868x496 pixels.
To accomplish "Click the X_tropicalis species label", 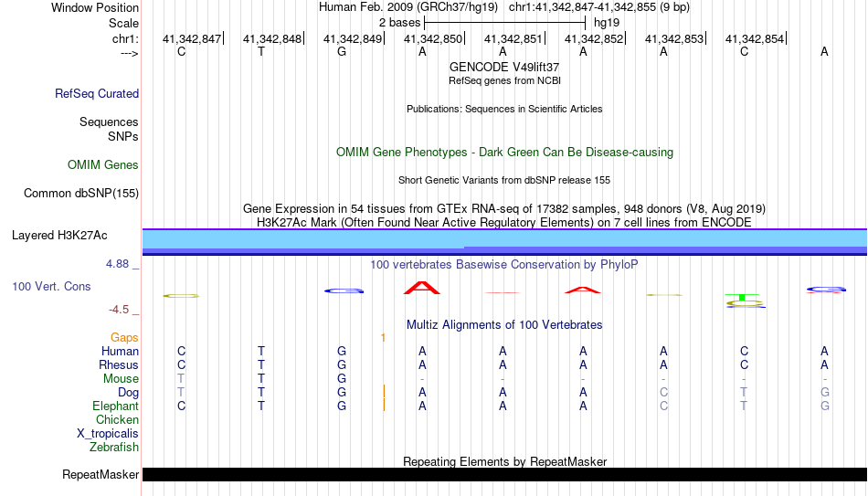I will coord(108,434).
